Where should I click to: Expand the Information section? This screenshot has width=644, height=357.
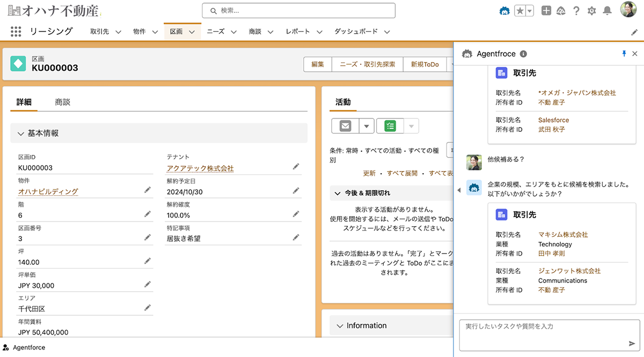click(339, 325)
